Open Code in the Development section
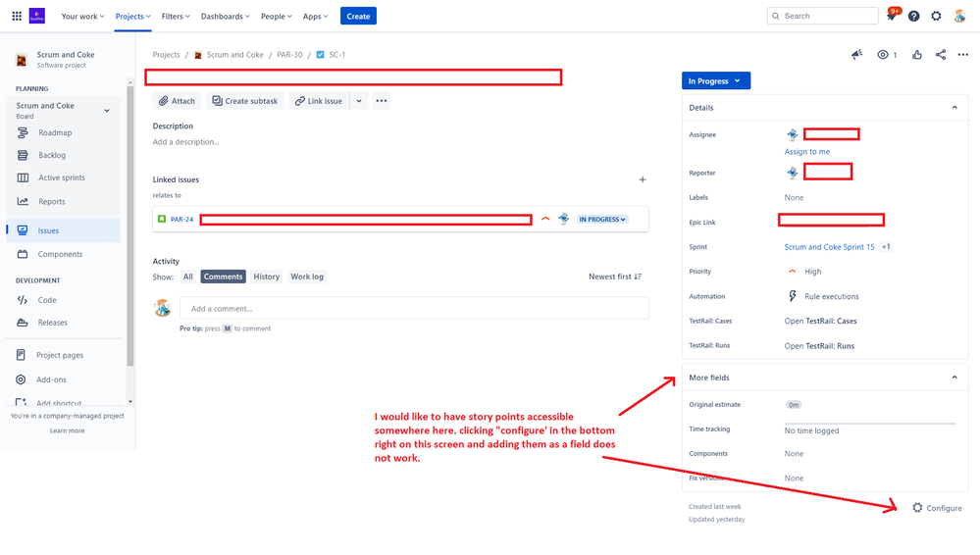The width and height of the screenshot is (980, 555). pyautogui.click(x=47, y=300)
